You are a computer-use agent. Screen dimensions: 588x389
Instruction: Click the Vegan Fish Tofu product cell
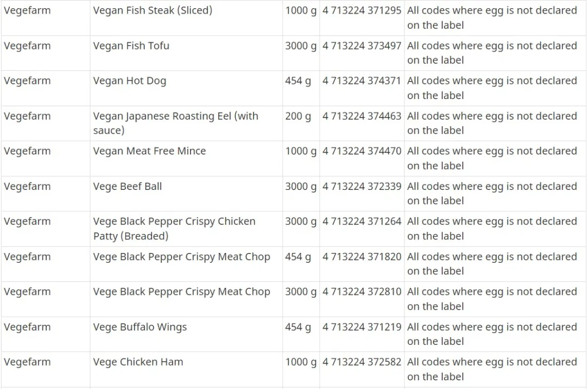click(x=186, y=53)
